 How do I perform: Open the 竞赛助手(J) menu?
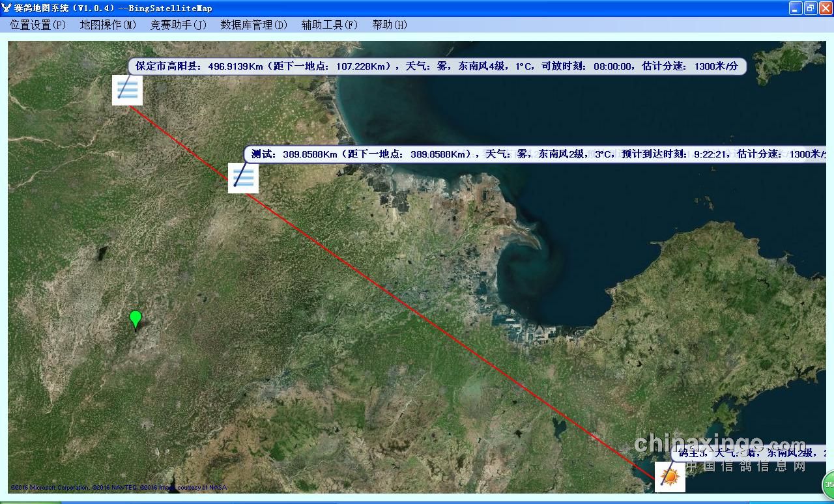[x=179, y=25]
